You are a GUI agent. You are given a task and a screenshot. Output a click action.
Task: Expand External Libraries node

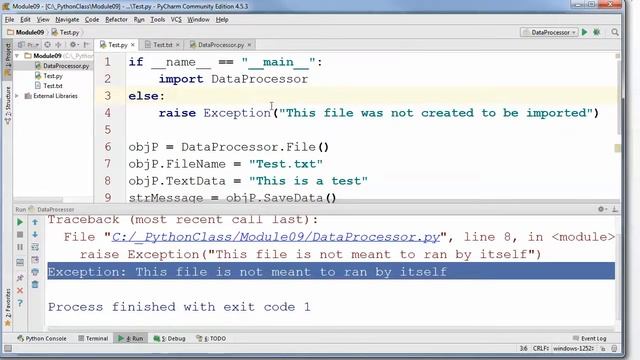point(17,96)
